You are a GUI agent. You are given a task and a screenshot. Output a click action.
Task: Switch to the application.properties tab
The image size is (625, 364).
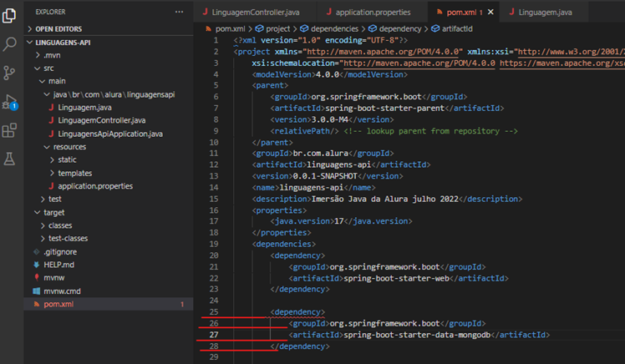click(373, 12)
